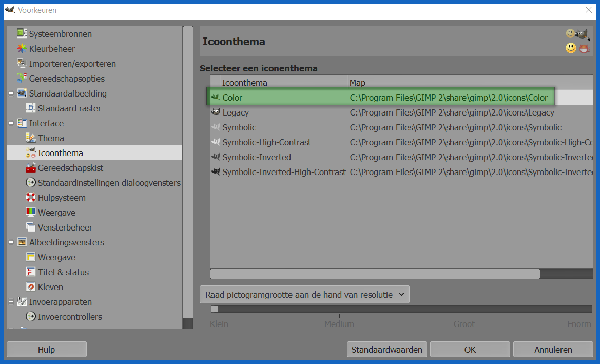
Task: Click the Invoercontrollers icon
Action: [31, 317]
